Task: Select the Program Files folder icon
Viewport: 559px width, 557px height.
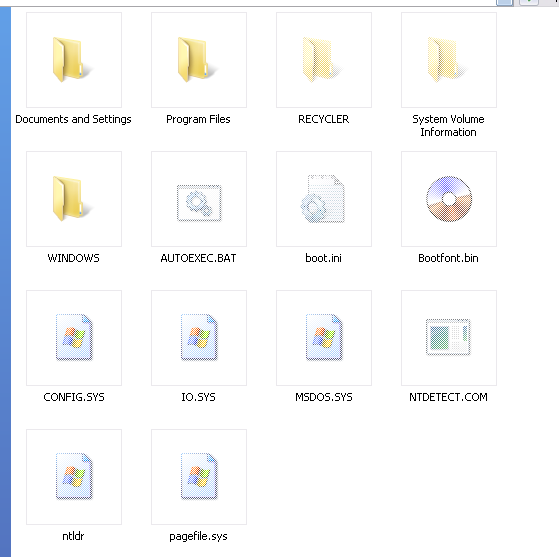Action: [199, 60]
